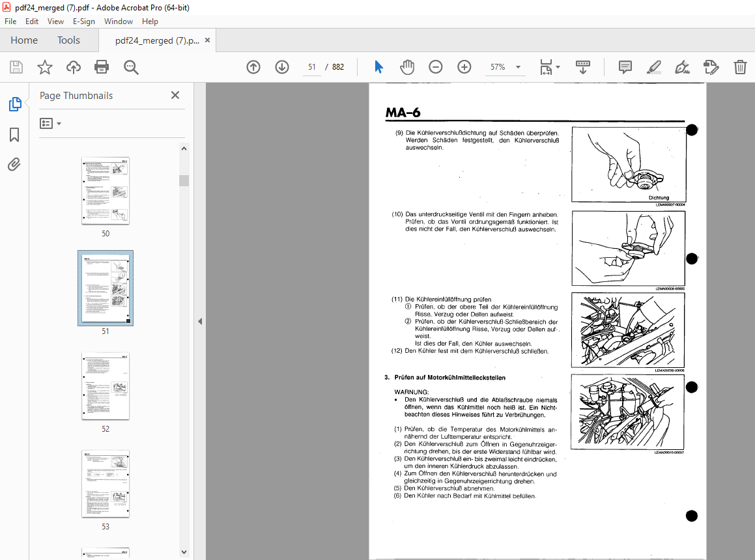
Task: Select page 53 thumbnail
Action: click(x=106, y=484)
